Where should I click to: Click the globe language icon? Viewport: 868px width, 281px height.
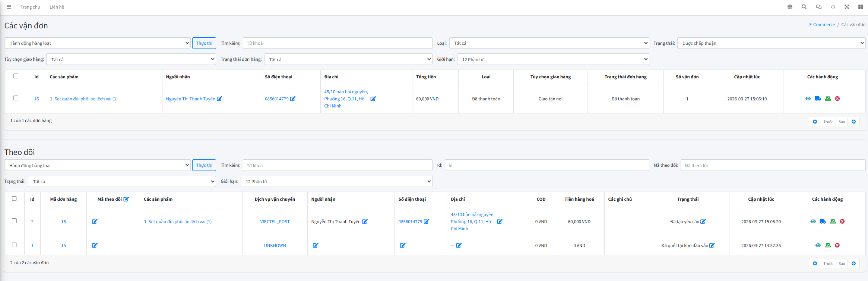[x=790, y=7]
